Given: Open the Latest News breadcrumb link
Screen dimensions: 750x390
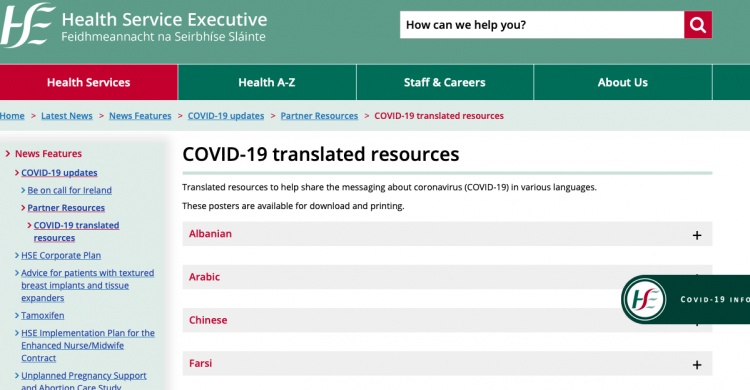Looking at the screenshot, I should pyautogui.click(x=66, y=116).
